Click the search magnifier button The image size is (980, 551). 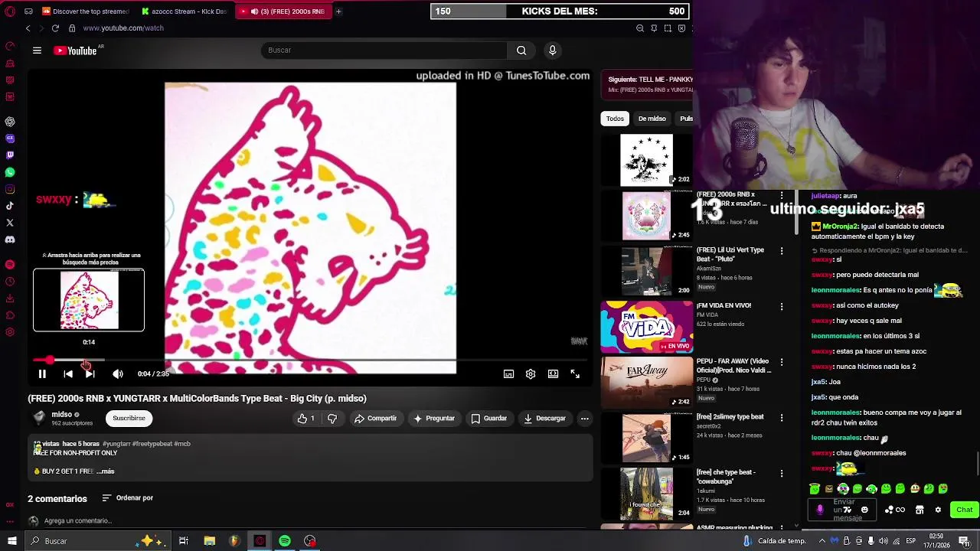point(521,51)
